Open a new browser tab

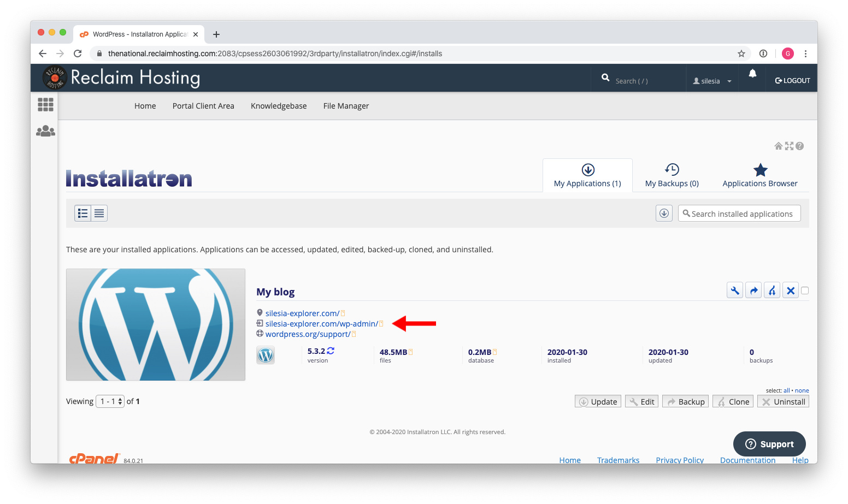216,34
